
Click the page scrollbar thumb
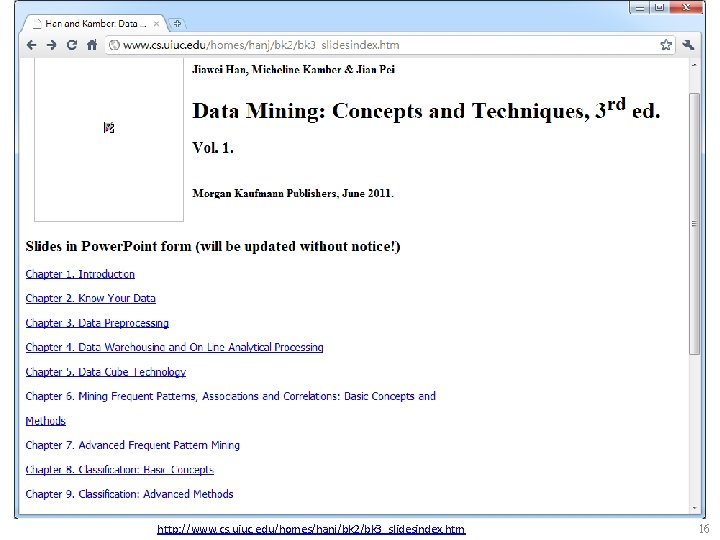695,224
